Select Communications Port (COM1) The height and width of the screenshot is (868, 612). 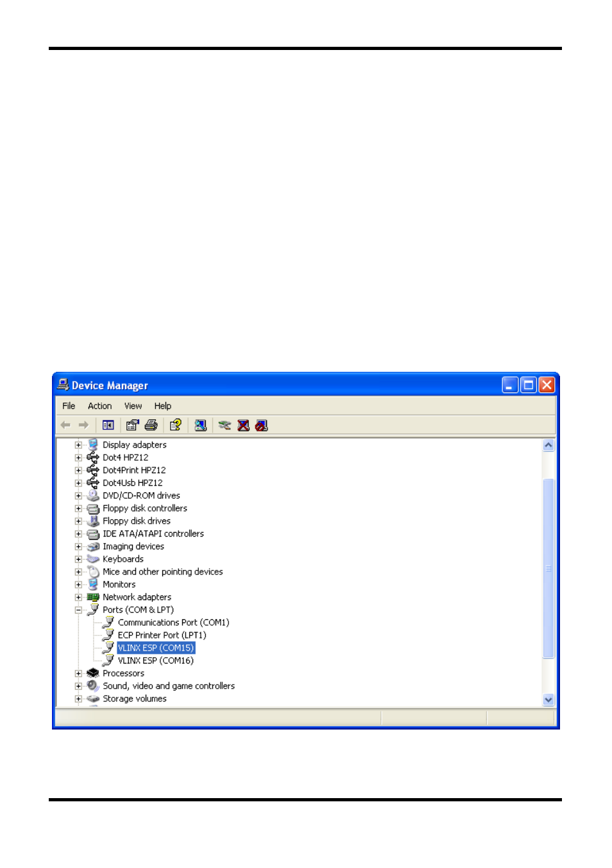click(173, 622)
